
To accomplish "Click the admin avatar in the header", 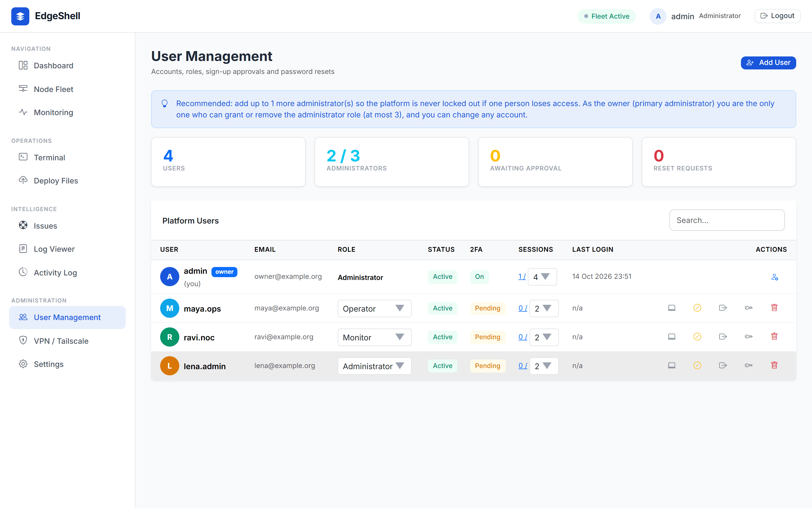I will 658,16.
